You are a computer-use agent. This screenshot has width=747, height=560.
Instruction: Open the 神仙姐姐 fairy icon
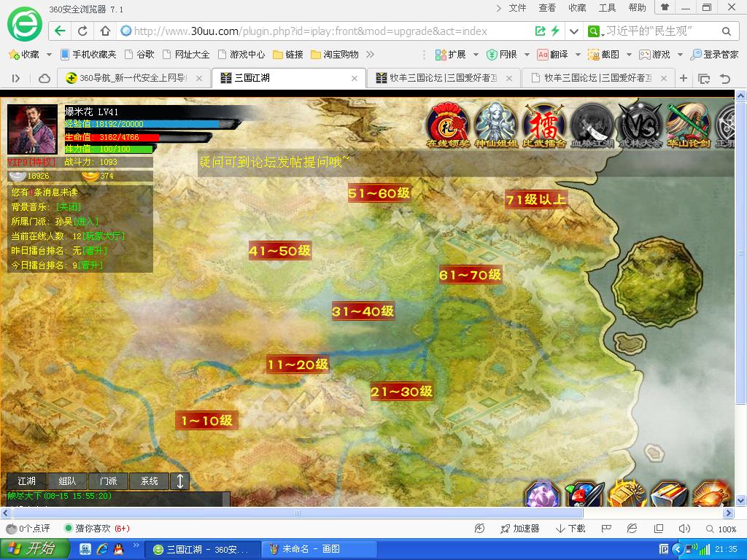tap(495, 124)
